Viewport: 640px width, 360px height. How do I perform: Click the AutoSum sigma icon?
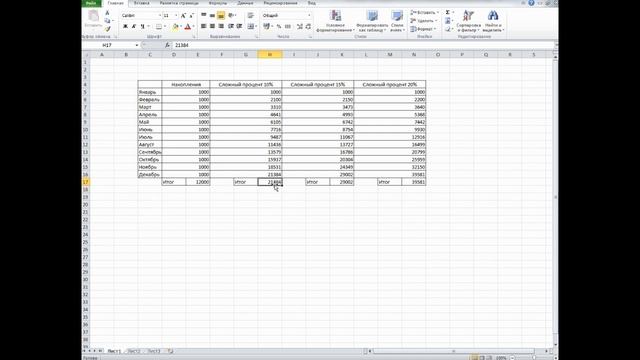[x=448, y=12]
